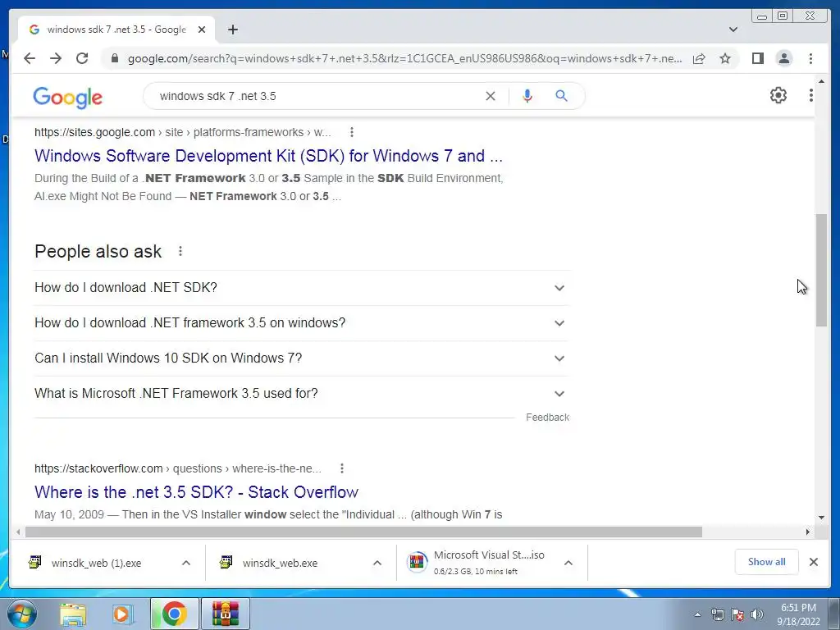Click the sites.google.com breadcrumb URL
Screen dimensions: 840x630
point(182,132)
